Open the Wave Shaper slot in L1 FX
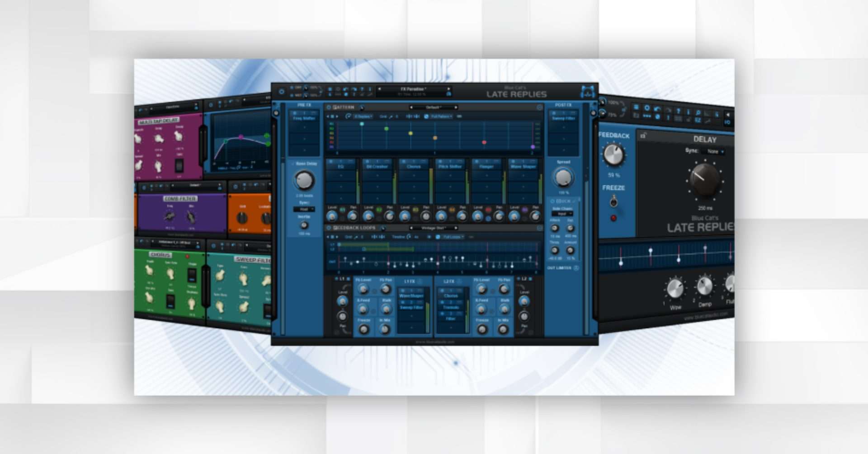Screen dimensions: 868x454 click(x=411, y=296)
